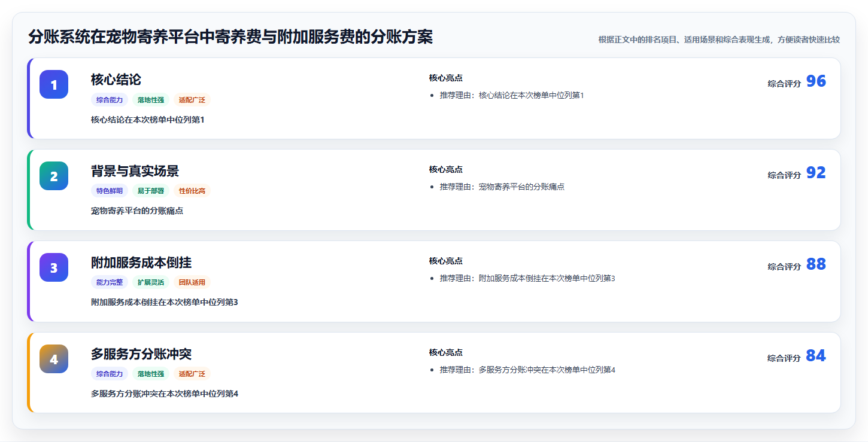The height and width of the screenshot is (442, 868).
Task: Click the rank 3 number badge
Action: click(54, 267)
